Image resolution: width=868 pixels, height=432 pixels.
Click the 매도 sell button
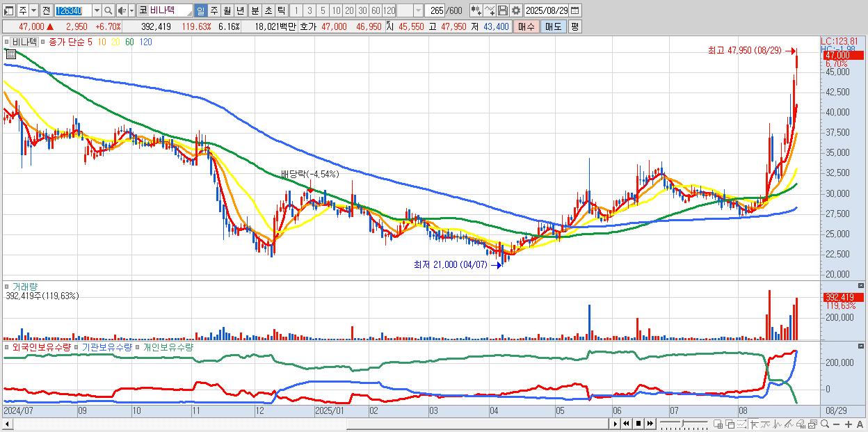(x=553, y=26)
